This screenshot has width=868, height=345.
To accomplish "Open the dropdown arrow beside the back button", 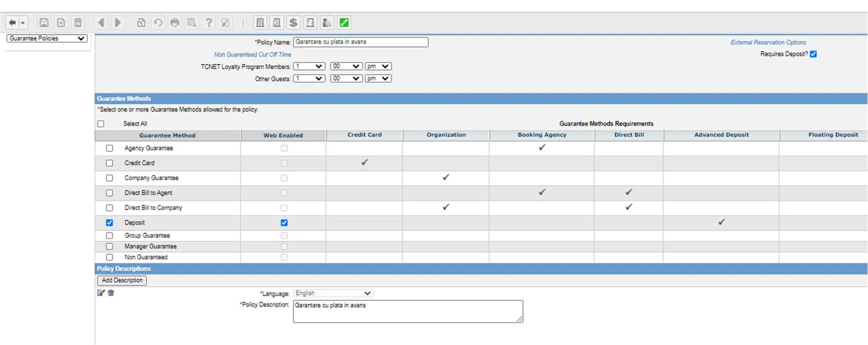I will 23,23.
